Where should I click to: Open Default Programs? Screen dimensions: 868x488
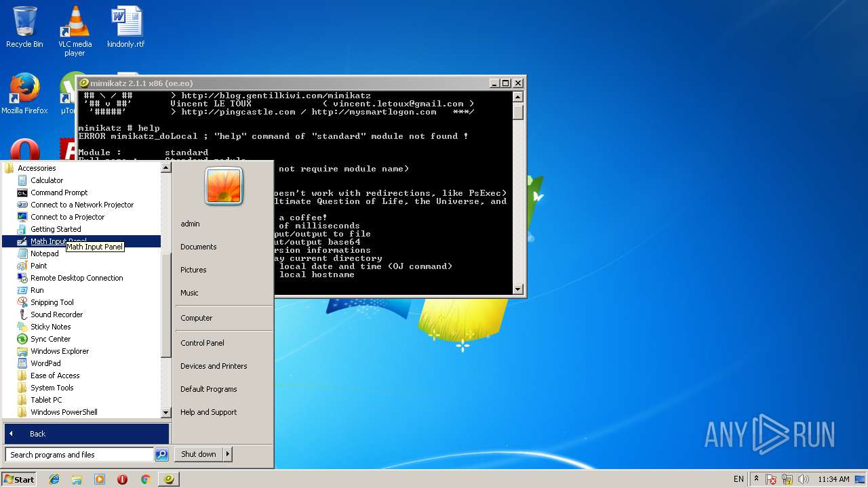point(208,389)
